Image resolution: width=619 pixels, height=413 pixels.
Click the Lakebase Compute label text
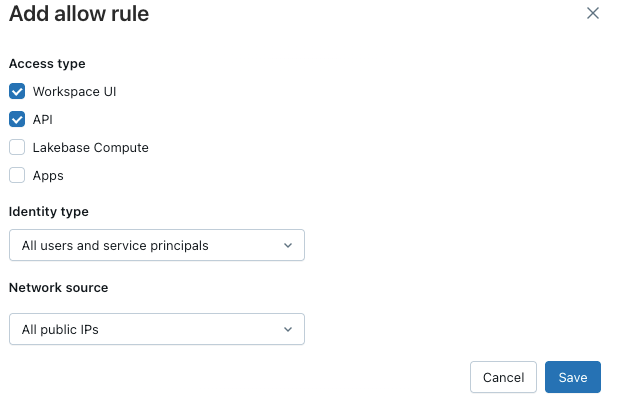[x=90, y=147]
